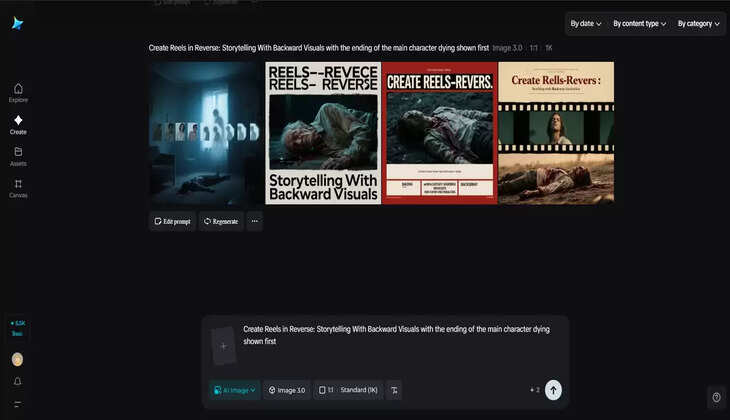Click the Edit prompt button
This screenshot has height=420, width=730.
click(x=172, y=221)
